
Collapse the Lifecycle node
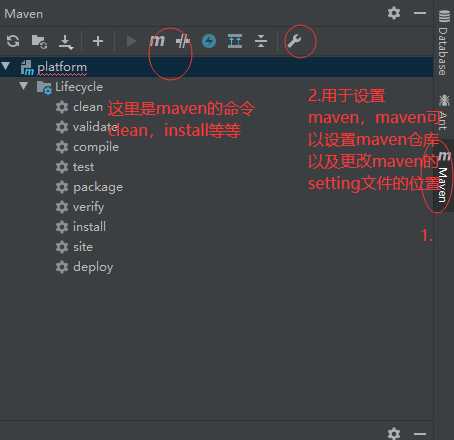(23, 86)
